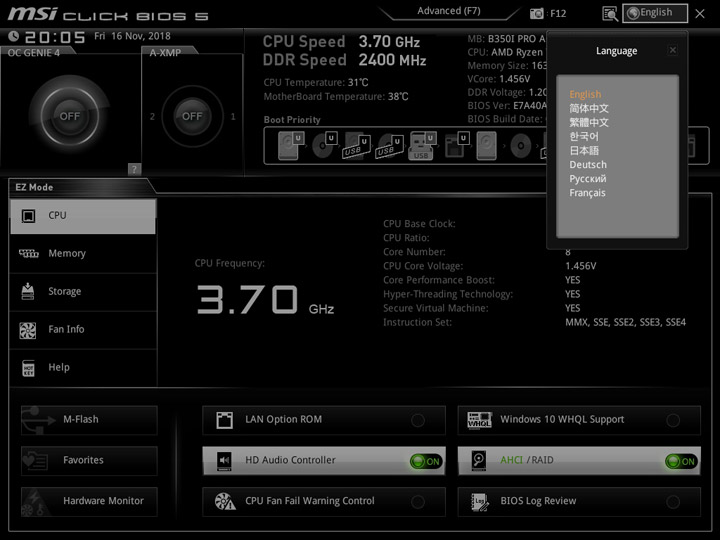The height and width of the screenshot is (540, 720).
Task: Select floppy disk boot device icon
Action: click(x=457, y=145)
